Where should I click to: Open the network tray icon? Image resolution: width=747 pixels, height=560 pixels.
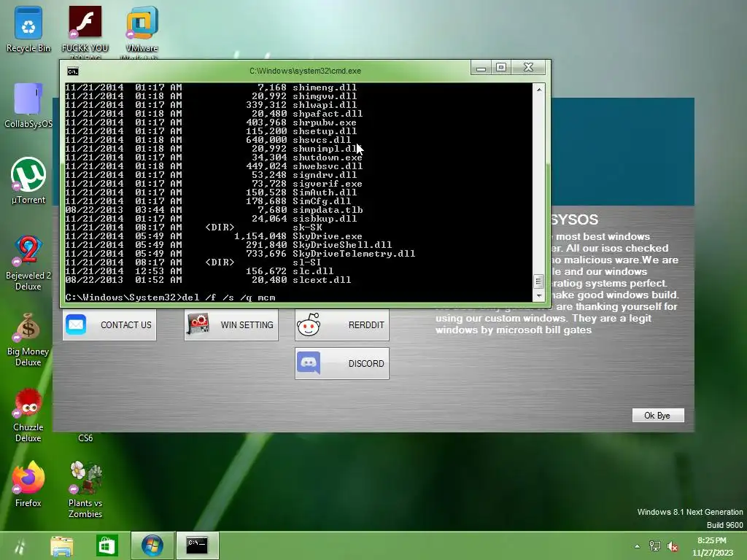pos(655,546)
